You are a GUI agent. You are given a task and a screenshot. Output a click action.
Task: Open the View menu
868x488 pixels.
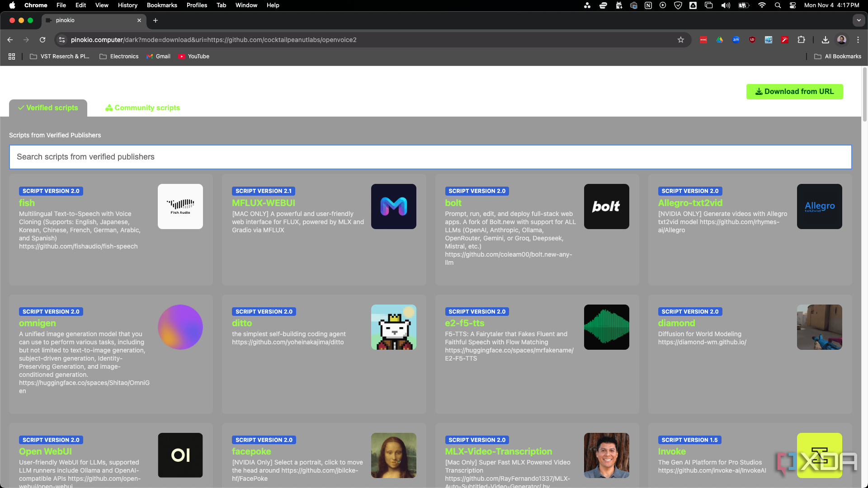tap(102, 5)
